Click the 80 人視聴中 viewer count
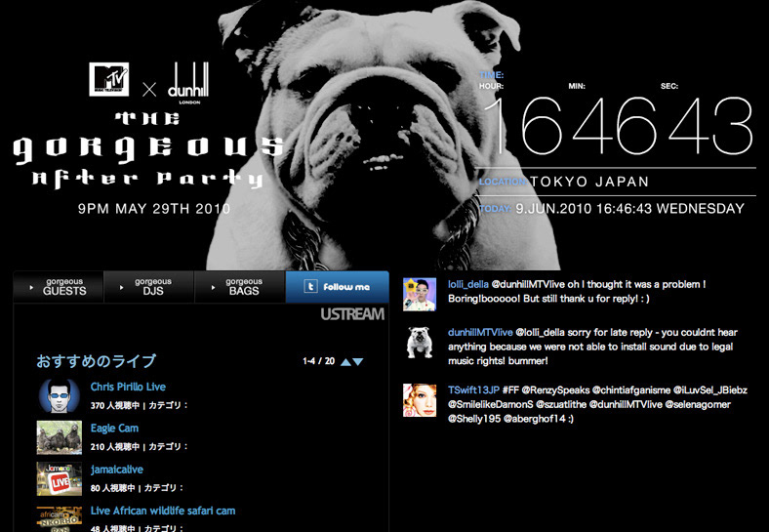The height and width of the screenshot is (532, 769). pos(113,488)
